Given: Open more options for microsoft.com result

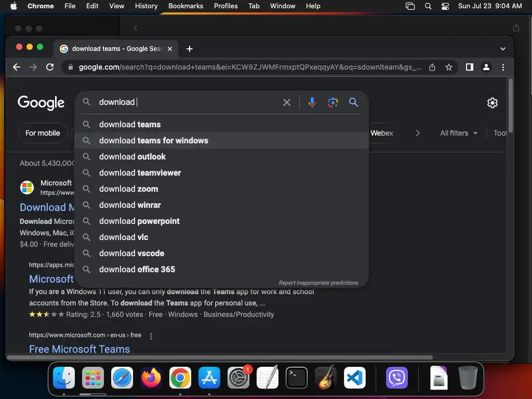Looking at the screenshot, I should [x=151, y=336].
